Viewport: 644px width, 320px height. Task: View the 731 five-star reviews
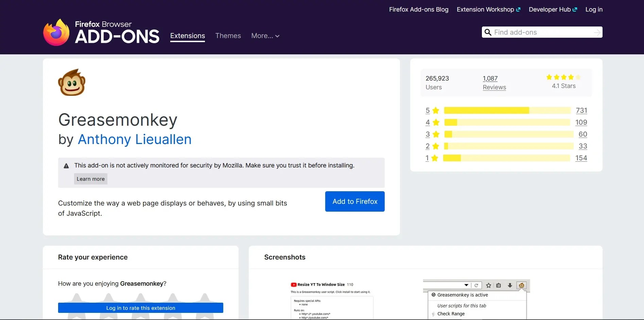581,110
